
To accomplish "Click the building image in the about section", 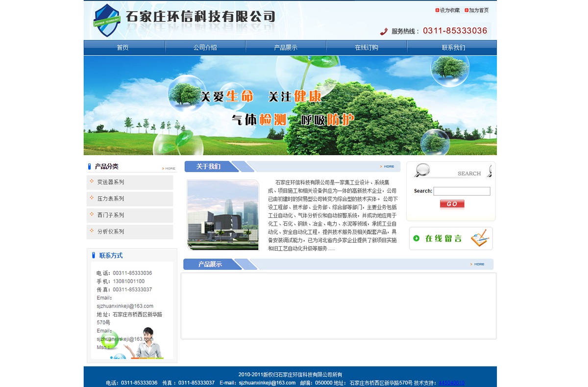I will pos(223,214).
